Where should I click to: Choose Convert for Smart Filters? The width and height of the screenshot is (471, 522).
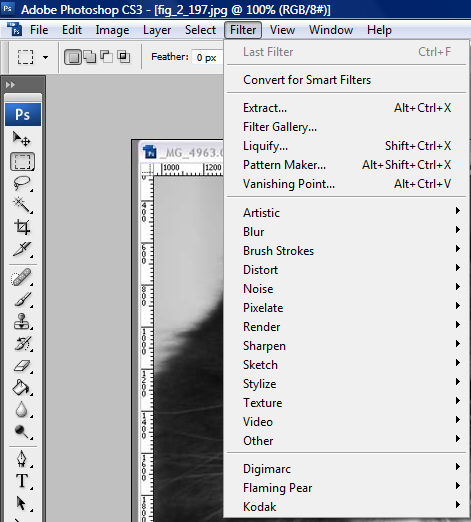[346, 80]
